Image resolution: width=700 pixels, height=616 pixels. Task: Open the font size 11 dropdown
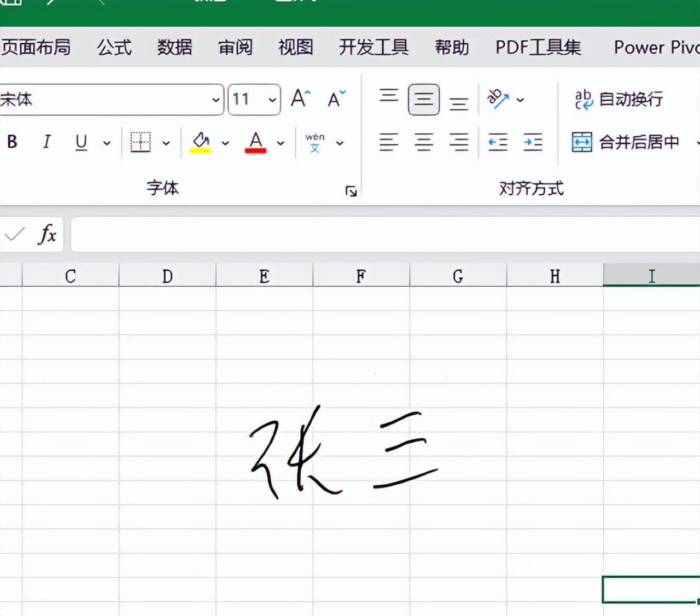point(272,100)
